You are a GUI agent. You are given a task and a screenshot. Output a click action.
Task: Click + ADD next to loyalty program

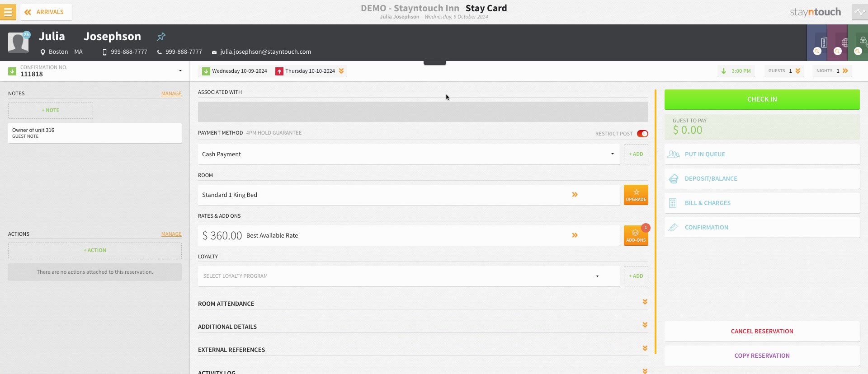[x=636, y=276]
